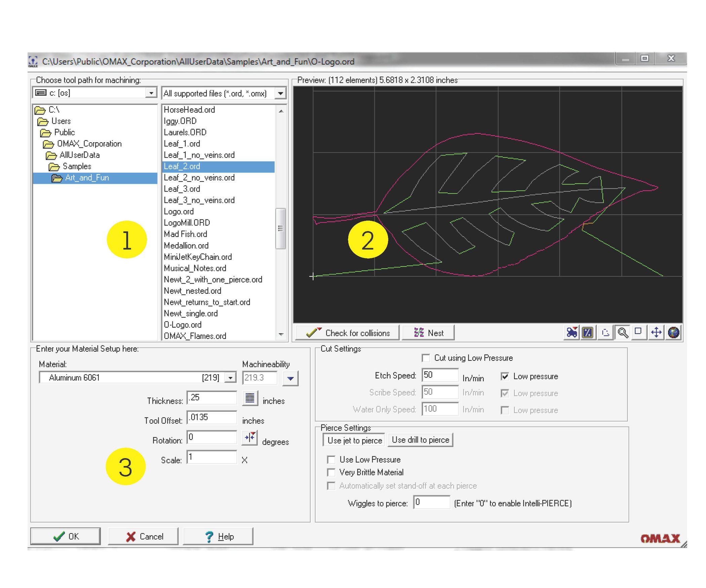This screenshot has width=706, height=588.
Task: Expand the Material dropdown showing Aluminum 6061
Action: (x=230, y=378)
